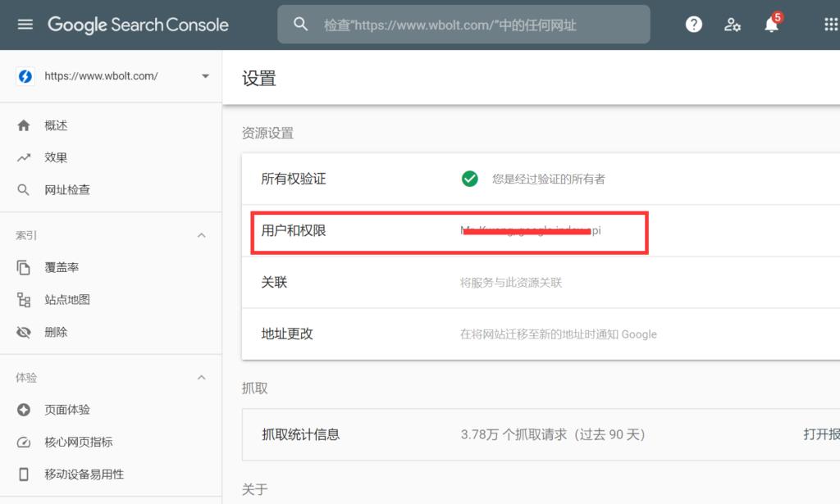The image size is (840, 504).
Task: Click the 概述 home icon
Action: 24,125
